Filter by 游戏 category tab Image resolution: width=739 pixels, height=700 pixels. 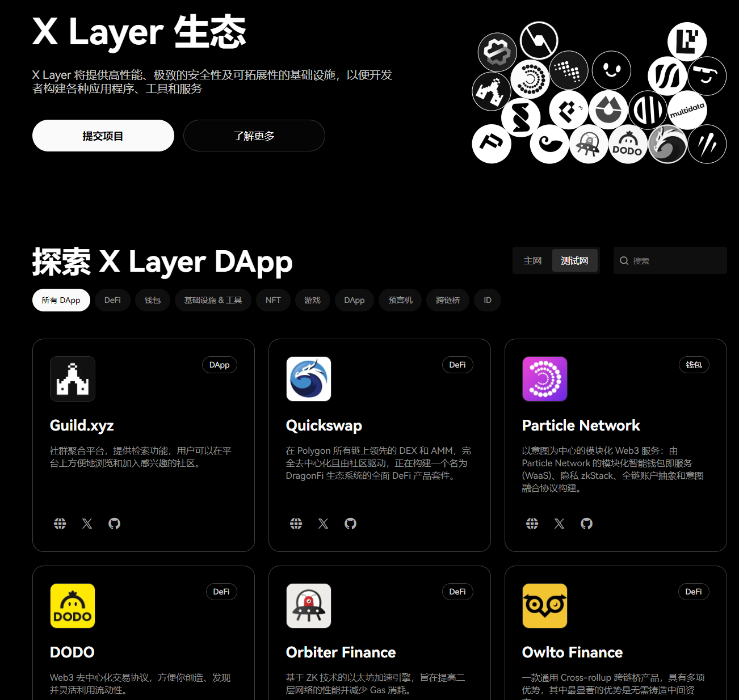312,300
